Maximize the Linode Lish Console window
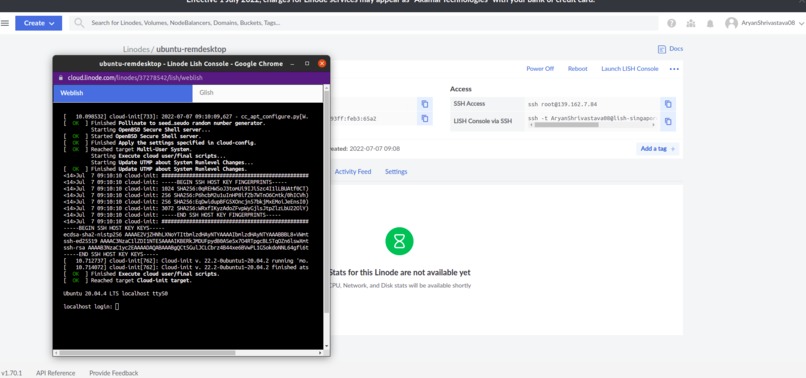This screenshot has width=806, height=378. 307,64
